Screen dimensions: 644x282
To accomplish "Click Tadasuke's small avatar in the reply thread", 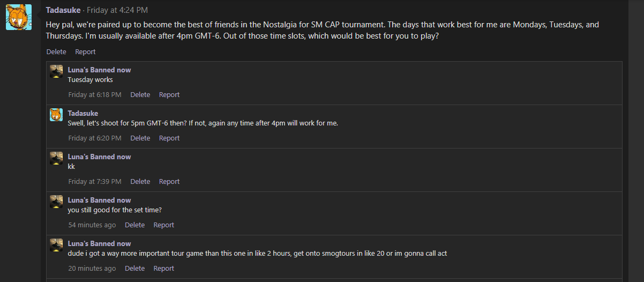I will [56, 115].
